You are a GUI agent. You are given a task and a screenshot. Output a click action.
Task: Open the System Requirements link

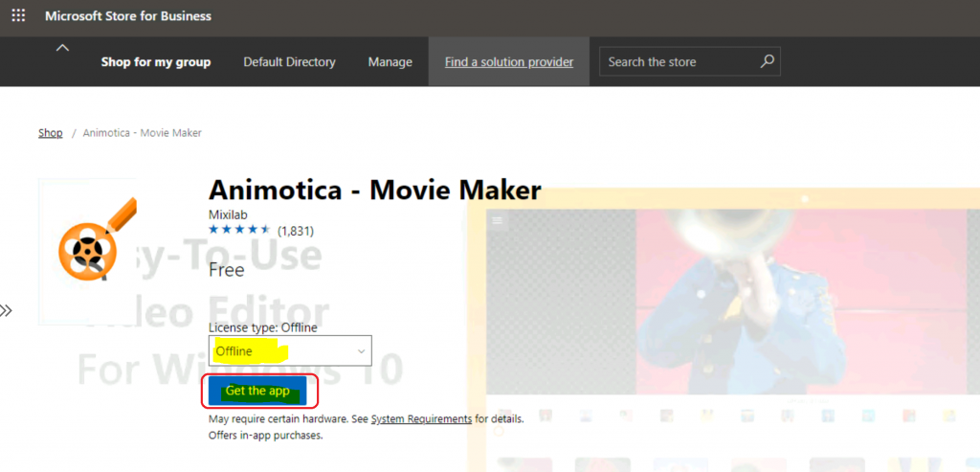(421, 418)
